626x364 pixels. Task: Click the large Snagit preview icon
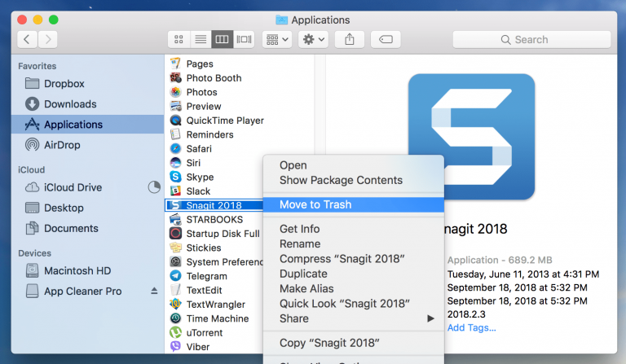(x=471, y=136)
